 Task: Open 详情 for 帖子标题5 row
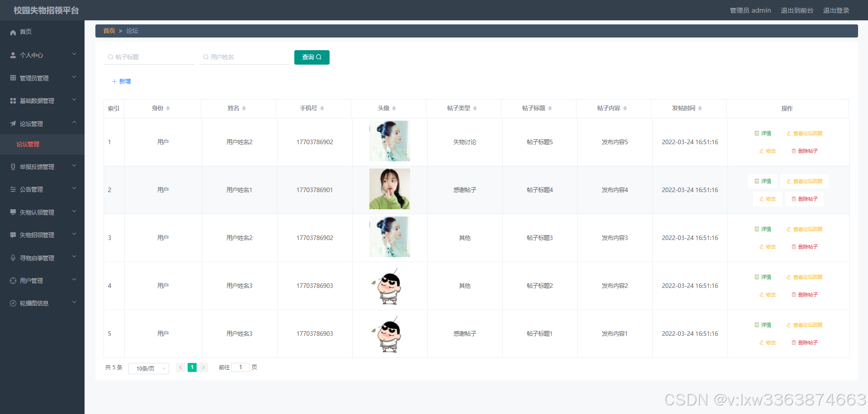pos(763,133)
